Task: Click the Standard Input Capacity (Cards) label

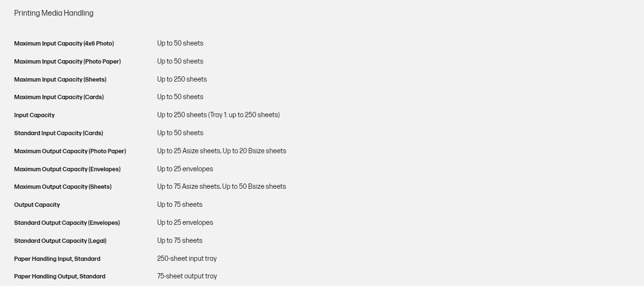Action: (58, 133)
